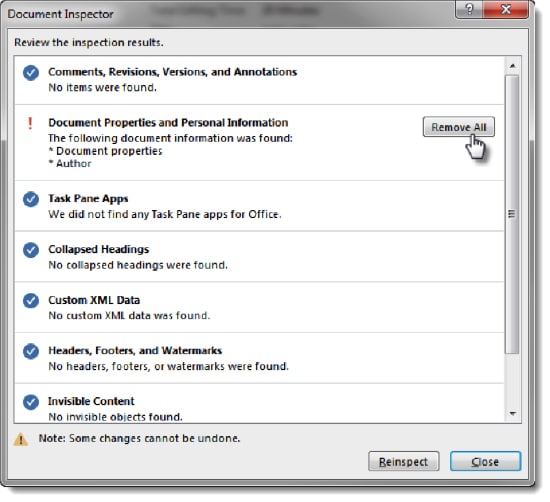Click checkmark icon for Headers, Footers, and Watermarks

(31, 351)
